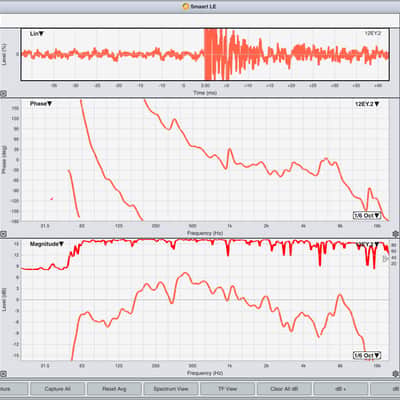This screenshot has width=400, height=400.
Task: Open magnitude plot trace selector dropdown
Action: [368, 244]
